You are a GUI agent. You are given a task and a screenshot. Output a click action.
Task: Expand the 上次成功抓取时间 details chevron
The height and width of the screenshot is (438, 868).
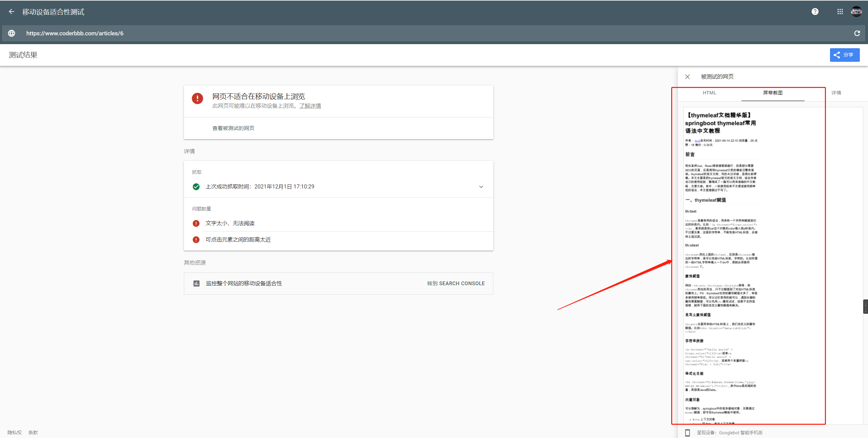[x=481, y=186]
